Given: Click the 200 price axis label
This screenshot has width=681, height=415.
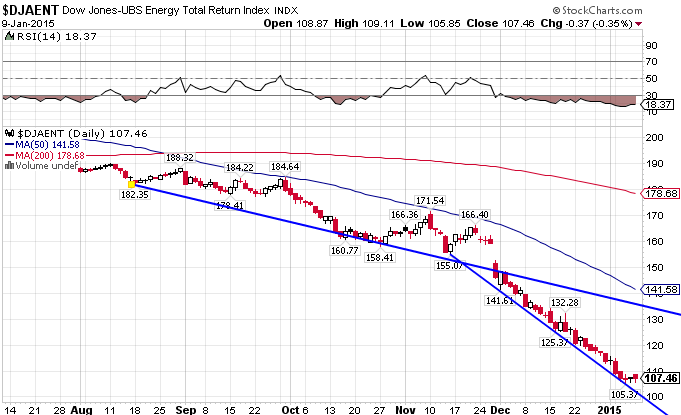Looking at the screenshot, I should [655, 138].
